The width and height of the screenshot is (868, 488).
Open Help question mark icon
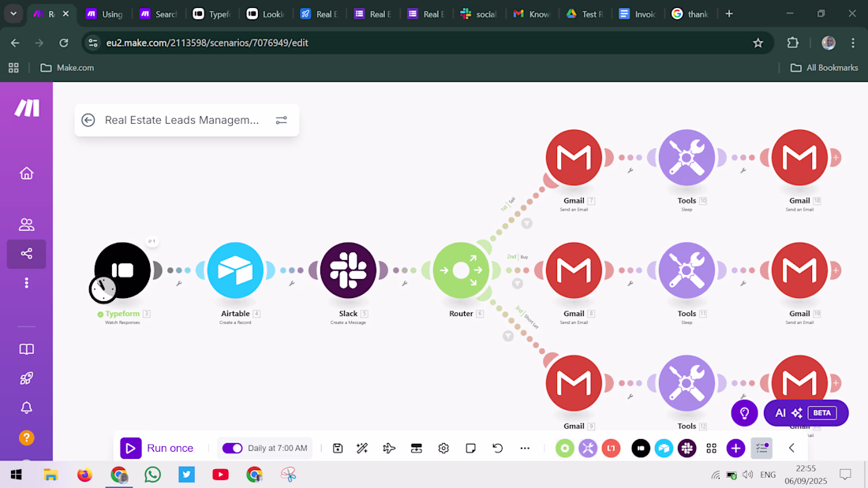[27, 438]
